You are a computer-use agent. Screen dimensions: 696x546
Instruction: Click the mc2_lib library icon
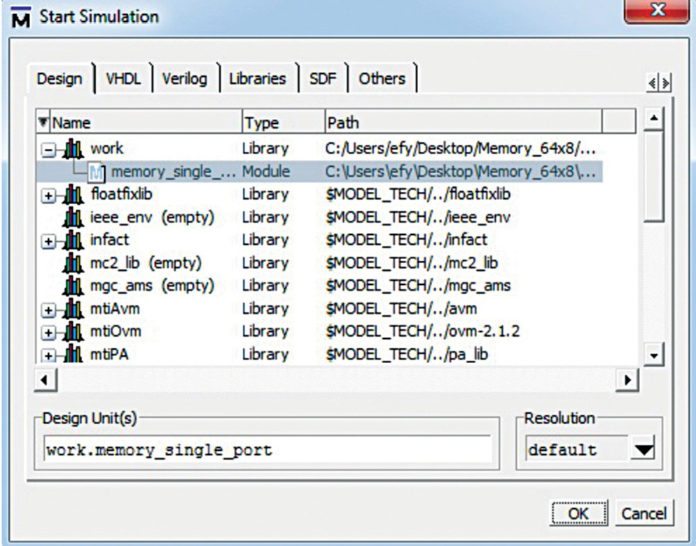pyautogui.click(x=73, y=263)
